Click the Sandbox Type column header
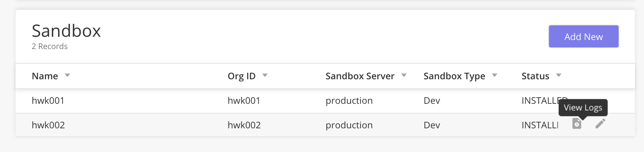 (454, 76)
